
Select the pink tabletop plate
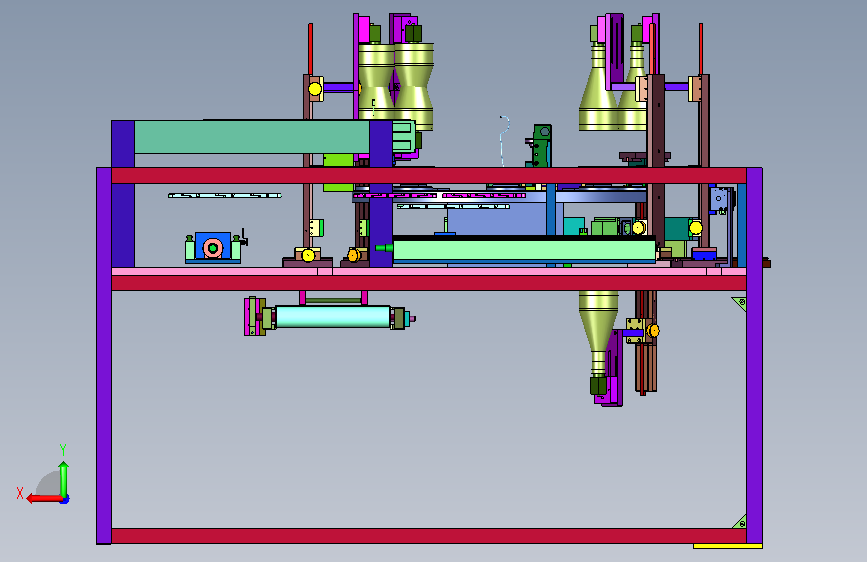pyautogui.click(x=429, y=272)
